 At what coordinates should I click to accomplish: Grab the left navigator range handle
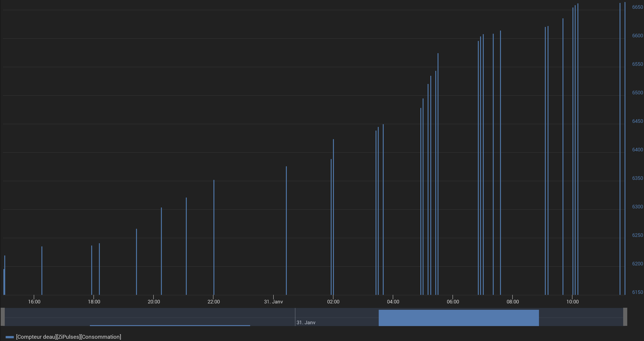(x=2, y=317)
